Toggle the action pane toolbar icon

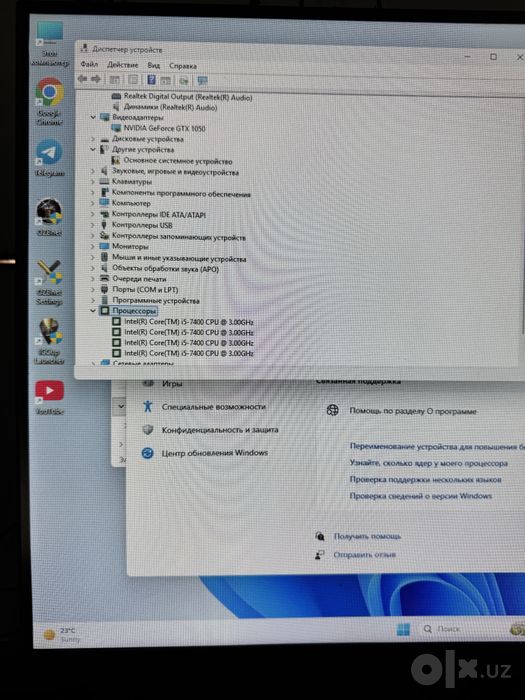point(166,80)
